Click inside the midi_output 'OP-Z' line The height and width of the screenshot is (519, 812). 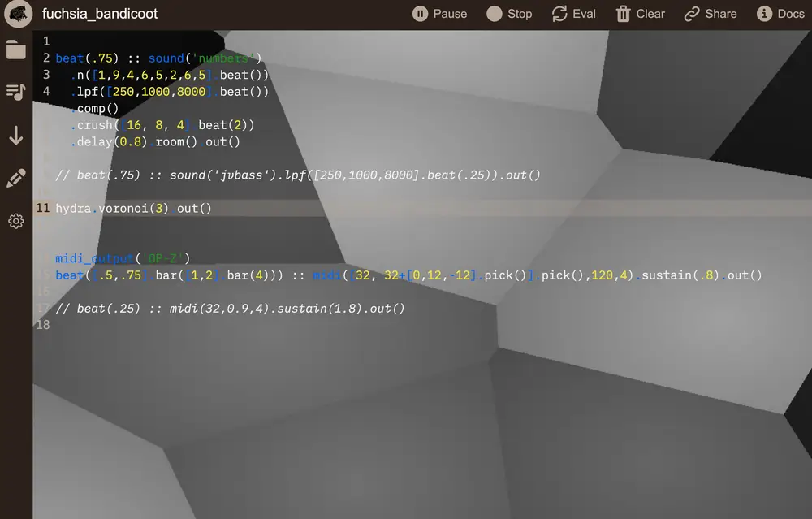click(x=122, y=258)
